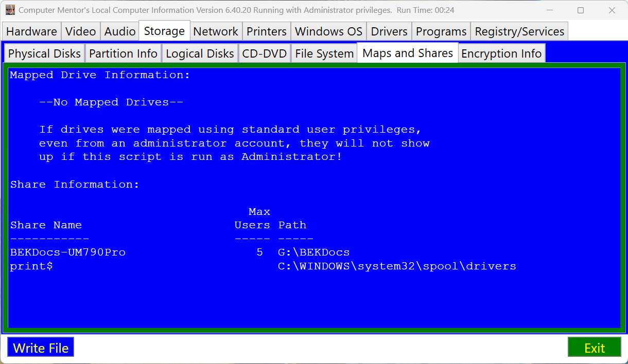Open the Audio tab
628x364 pixels.
[120, 31]
